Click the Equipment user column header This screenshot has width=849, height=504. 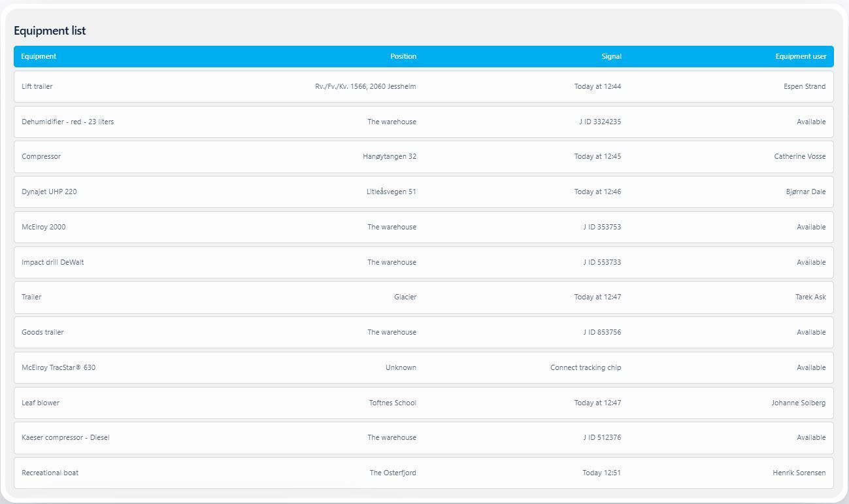(801, 56)
